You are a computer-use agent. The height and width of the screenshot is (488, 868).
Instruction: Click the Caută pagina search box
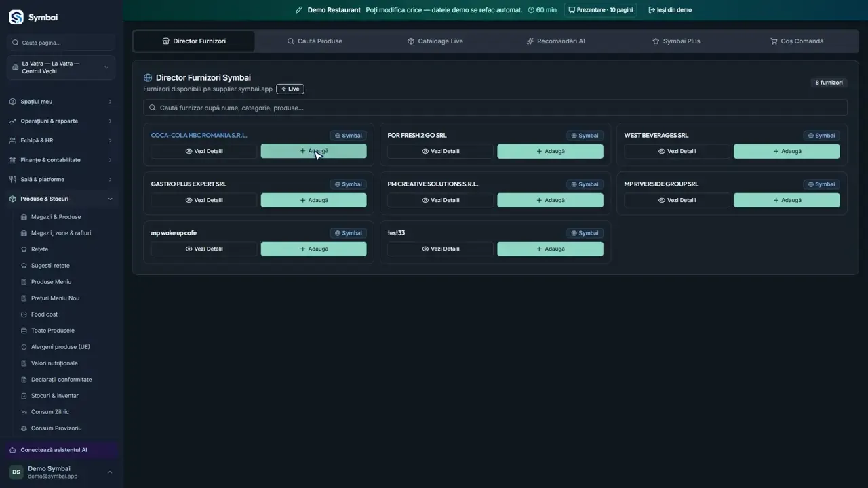61,43
